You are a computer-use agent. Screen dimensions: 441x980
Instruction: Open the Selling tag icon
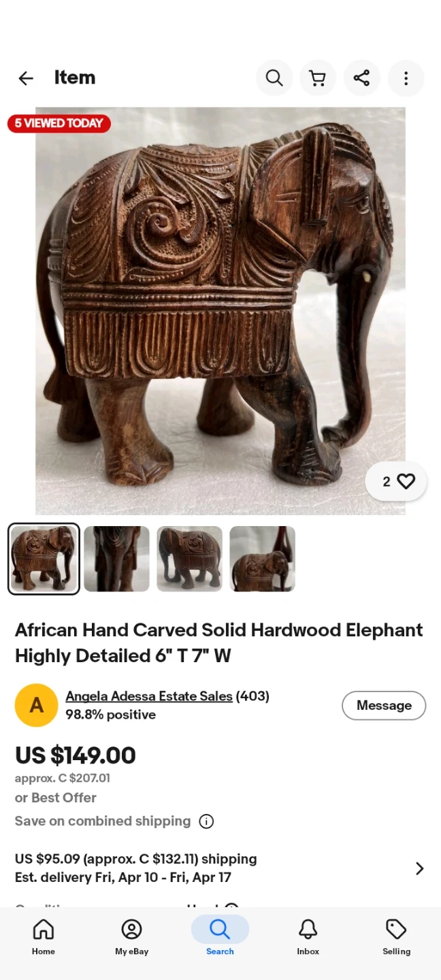(396, 936)
